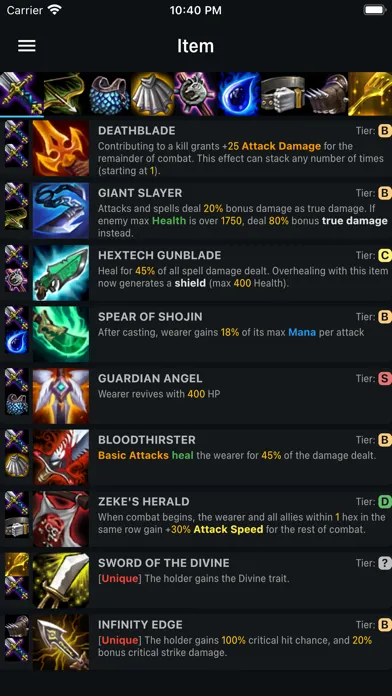
Task: Click the Guardian Angel S tier badge
Action: click(x=385, y=379)
